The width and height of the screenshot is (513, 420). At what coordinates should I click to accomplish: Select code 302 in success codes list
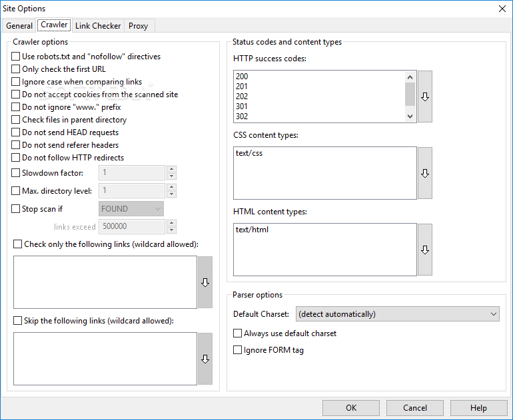coord(242,116)
